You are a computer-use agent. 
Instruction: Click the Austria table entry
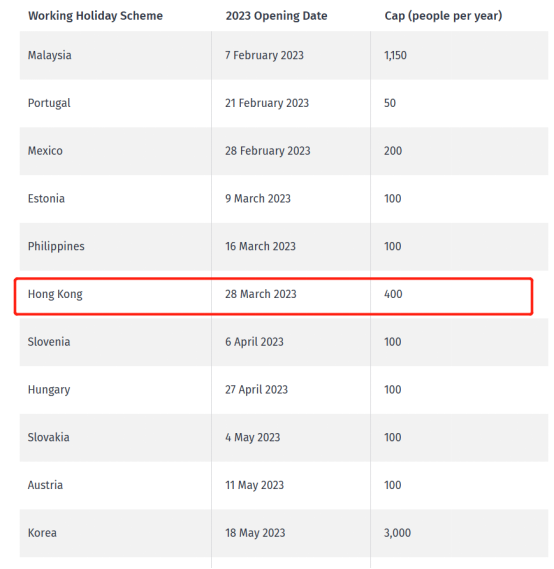point(45,485)
